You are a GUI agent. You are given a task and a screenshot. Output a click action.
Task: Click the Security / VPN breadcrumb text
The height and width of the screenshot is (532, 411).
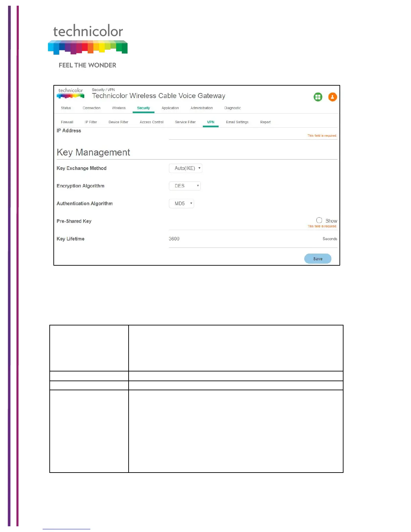(x=103, y=90)
